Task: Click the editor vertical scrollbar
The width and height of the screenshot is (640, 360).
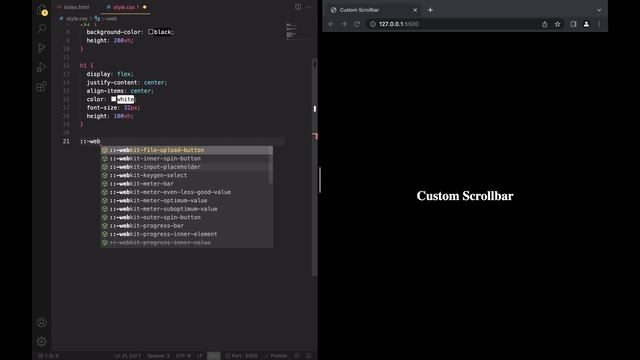Action: coord(315,167)
